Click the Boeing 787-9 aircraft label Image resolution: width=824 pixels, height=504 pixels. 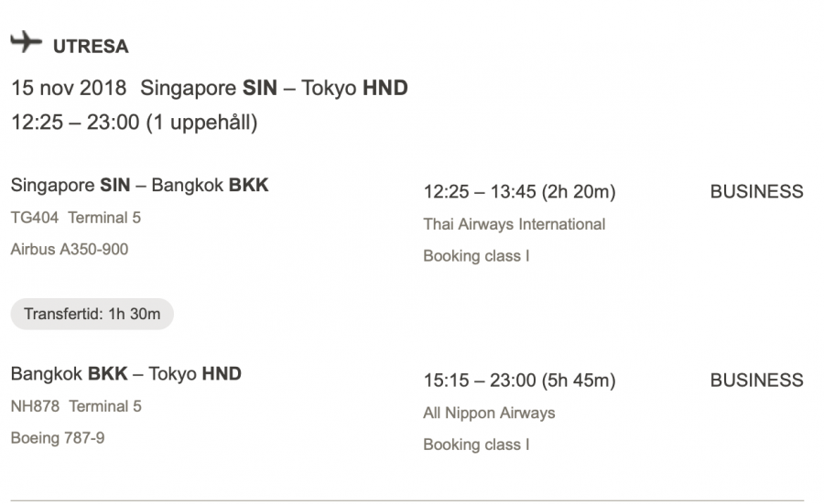point(58,438)
